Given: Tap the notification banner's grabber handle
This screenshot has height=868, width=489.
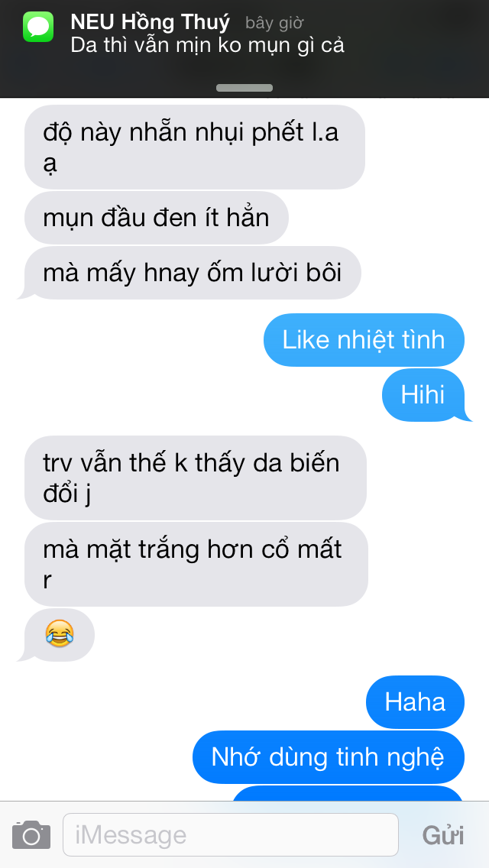Looking at the screenshot, I should coord(244,87).
